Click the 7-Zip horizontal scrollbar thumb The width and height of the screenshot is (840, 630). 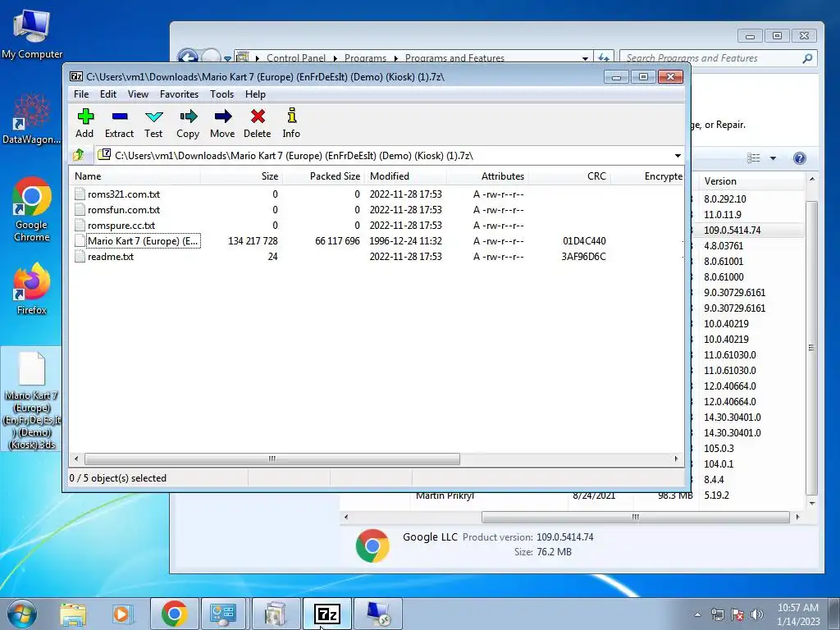(x=272, y=459)
